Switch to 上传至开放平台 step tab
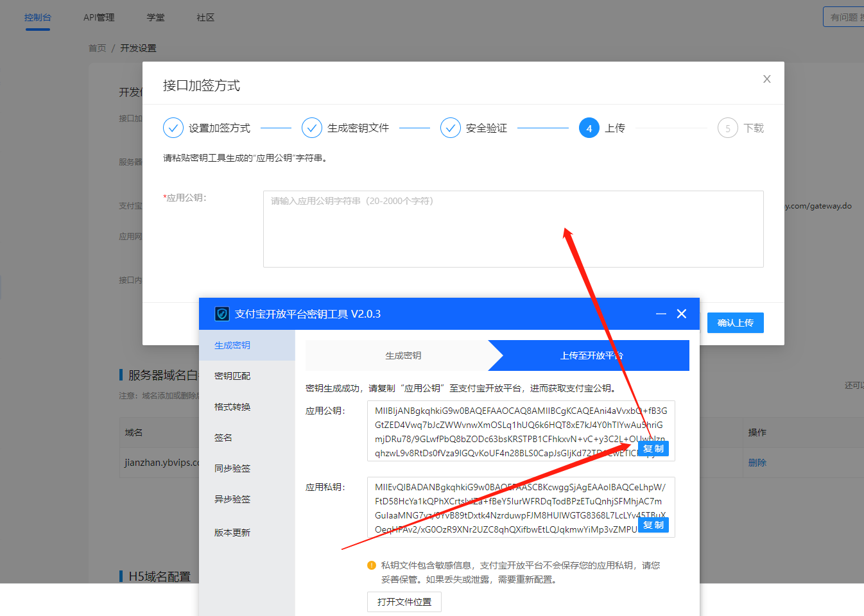 coord(591,355)
